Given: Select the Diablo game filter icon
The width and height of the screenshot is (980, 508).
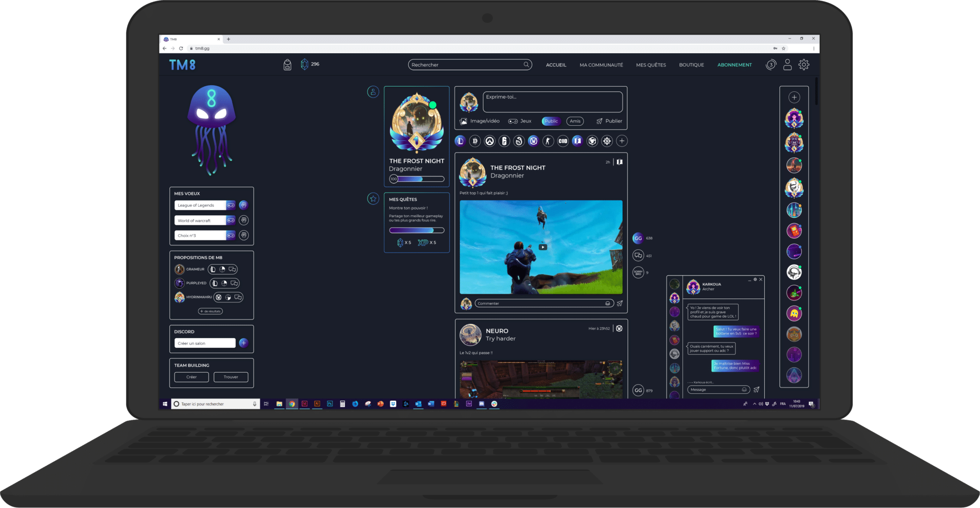Looking at the screenshot, I should 475,141.
